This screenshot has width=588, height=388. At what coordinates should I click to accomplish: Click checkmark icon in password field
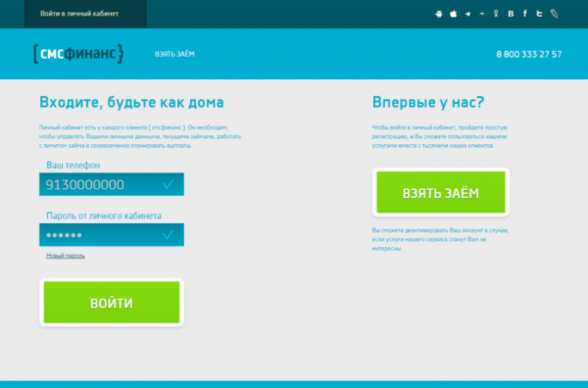(168, 235)
